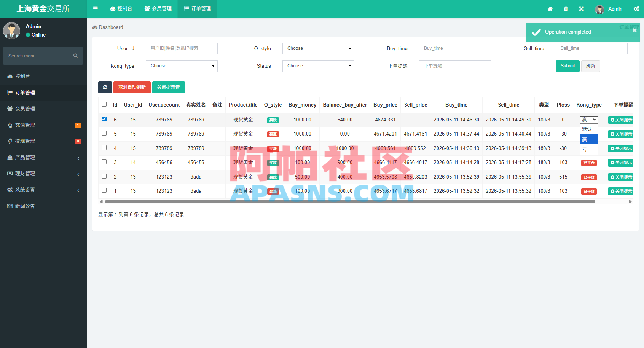The image size is (644, 348).
Task: Open the Kong_type Choose filter dropdown
Action: (x=182, y=66)
